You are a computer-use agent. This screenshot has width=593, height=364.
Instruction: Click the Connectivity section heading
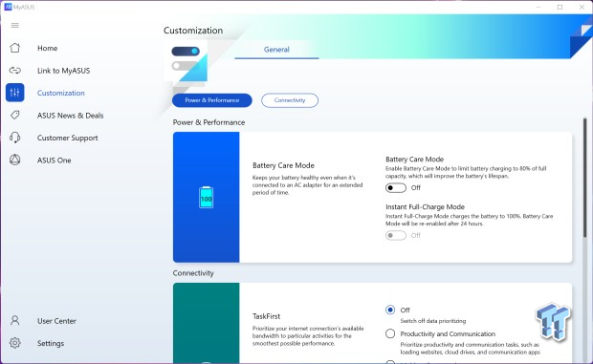(193, 273)
